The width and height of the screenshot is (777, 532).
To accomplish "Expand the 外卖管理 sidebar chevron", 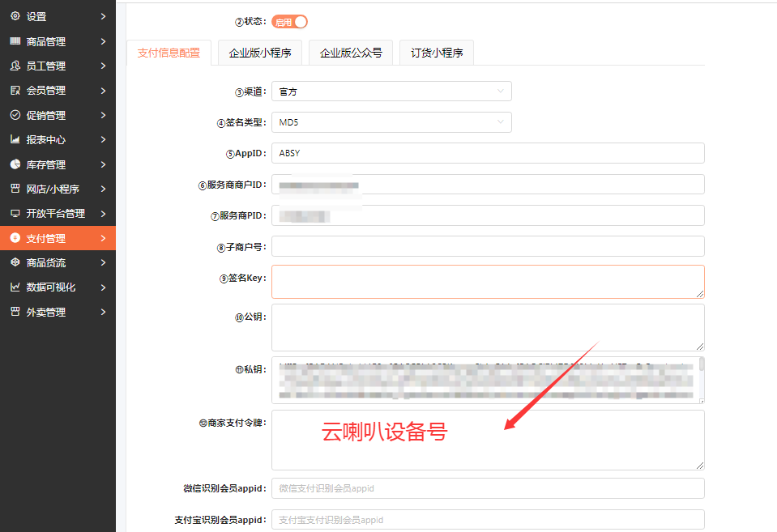I will pyautogui.click(x=103, y=312).
